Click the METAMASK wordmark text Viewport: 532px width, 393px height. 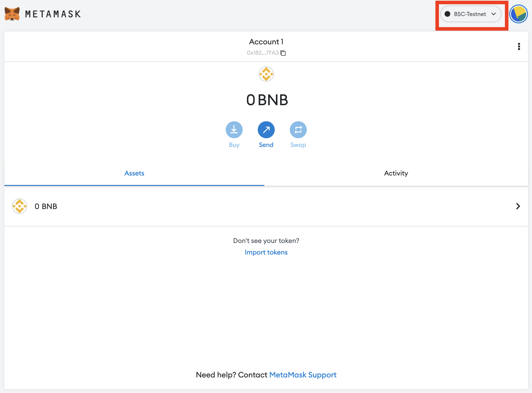(x=53, y=14)
